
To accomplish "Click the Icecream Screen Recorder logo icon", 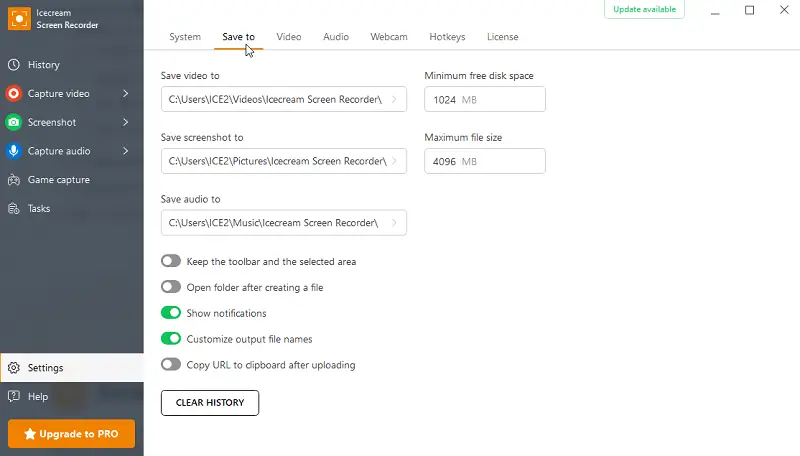I will point(19,19).
